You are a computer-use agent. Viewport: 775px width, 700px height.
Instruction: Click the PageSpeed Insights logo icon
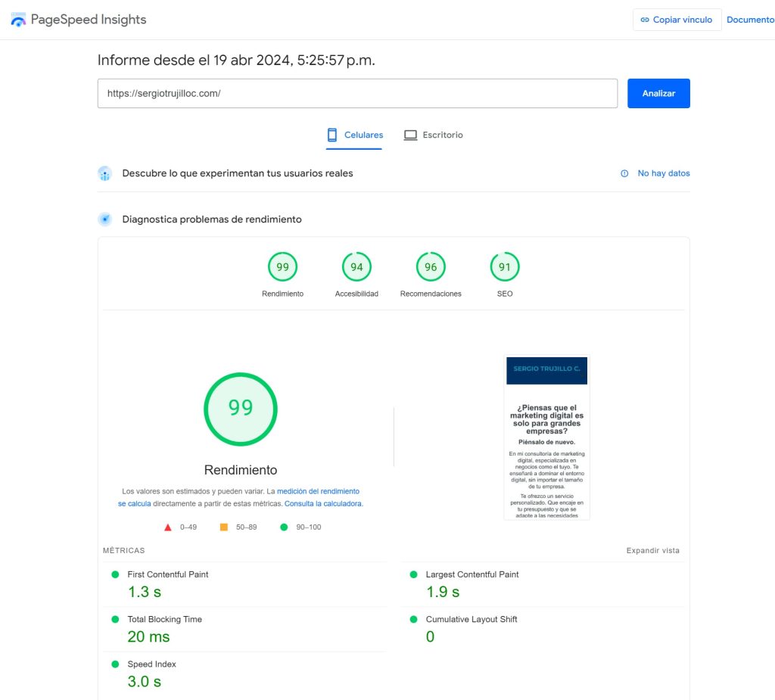point(18,20)
